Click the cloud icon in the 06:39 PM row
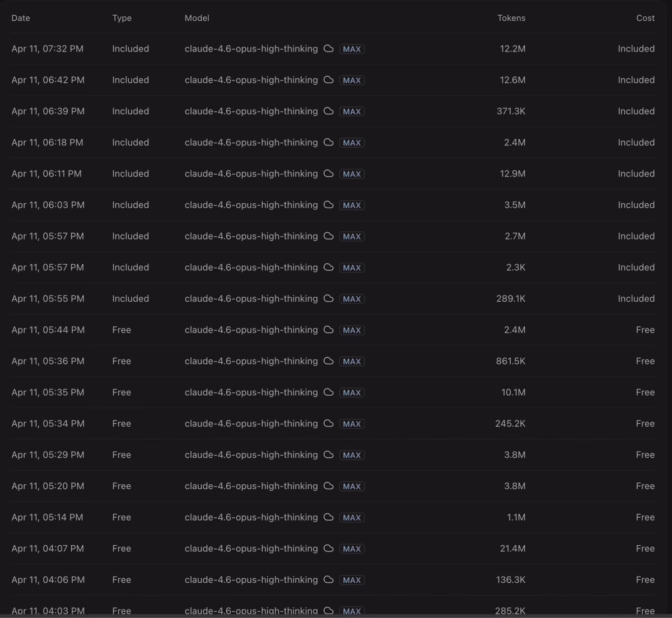This screenshot has width=672, height=618. coord(329,111)
